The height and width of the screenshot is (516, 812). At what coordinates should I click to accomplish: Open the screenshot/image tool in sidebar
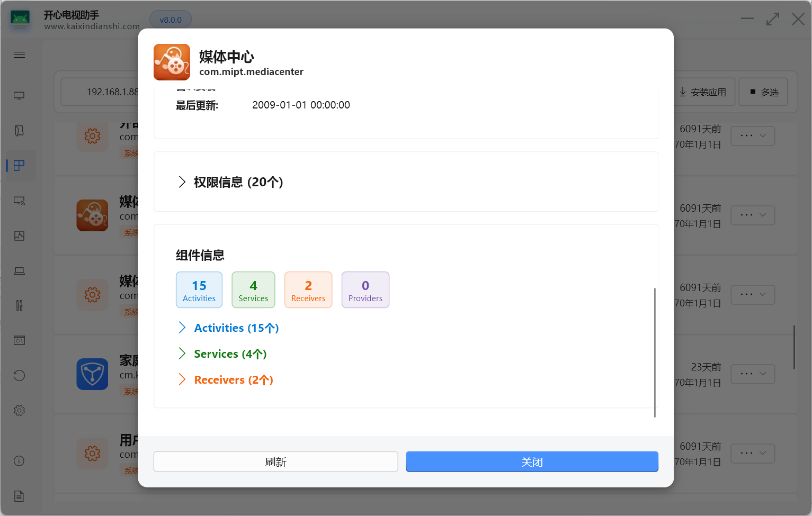(19, 236)
